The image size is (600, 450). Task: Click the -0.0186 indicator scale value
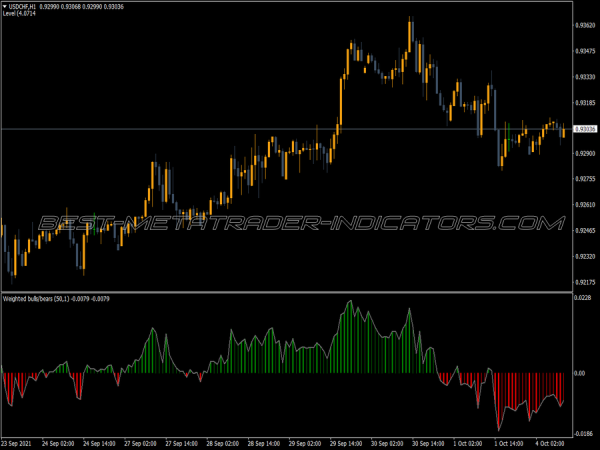584,434
